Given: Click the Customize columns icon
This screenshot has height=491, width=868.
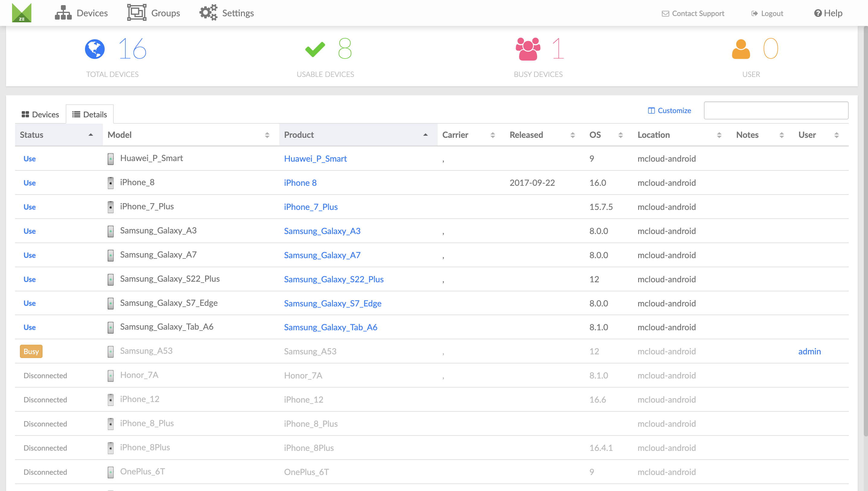Looking at the screenshot, I should point(651,111).
